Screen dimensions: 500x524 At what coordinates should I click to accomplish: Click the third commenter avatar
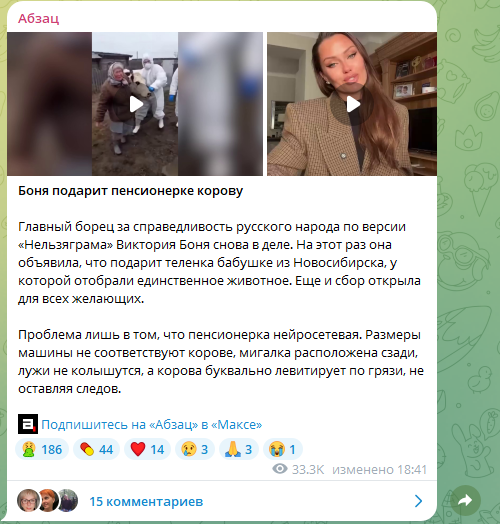point(69,501)
